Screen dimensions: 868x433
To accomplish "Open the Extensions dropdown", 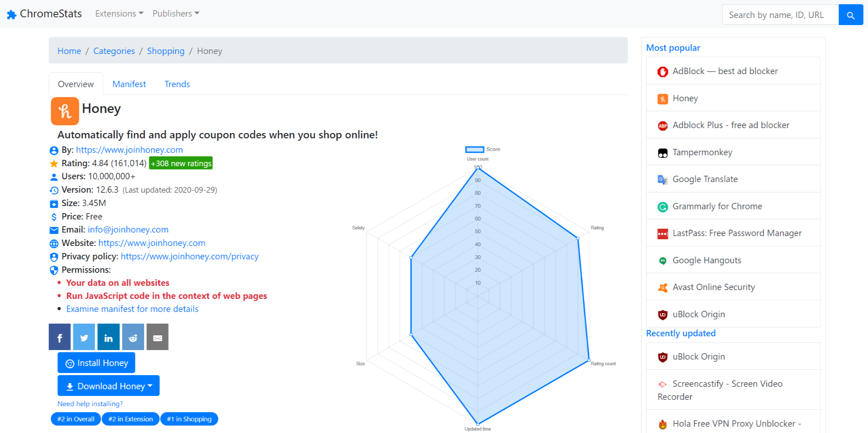I will pos(119,13).
